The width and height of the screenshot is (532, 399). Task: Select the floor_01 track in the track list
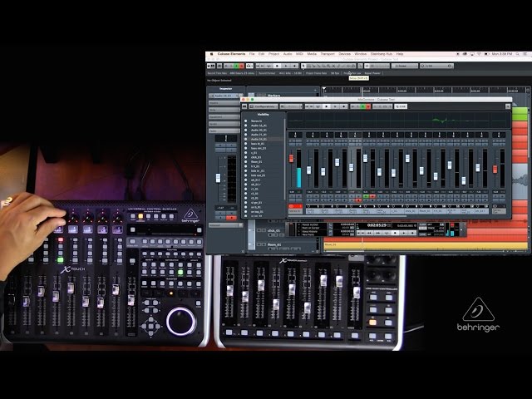coord(274,244)
